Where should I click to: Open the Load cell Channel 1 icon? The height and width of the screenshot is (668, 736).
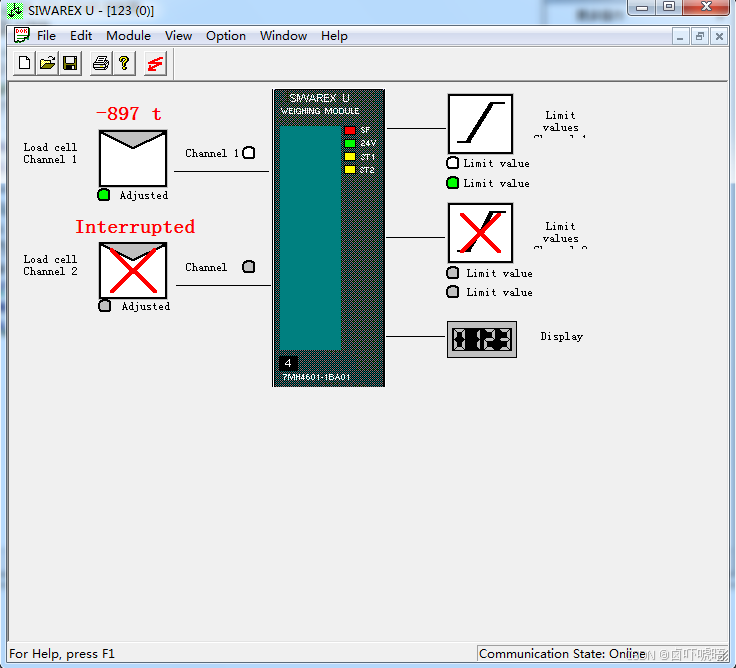[133, 158]
